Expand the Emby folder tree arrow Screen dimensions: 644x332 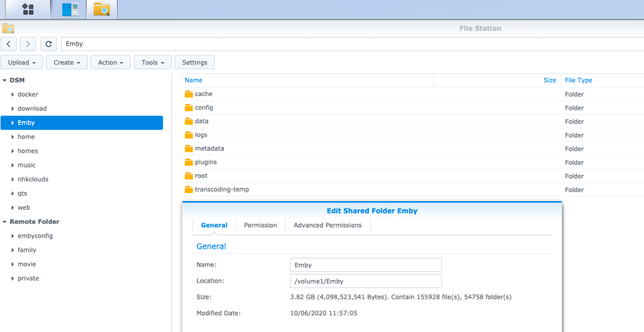[12, 123]
